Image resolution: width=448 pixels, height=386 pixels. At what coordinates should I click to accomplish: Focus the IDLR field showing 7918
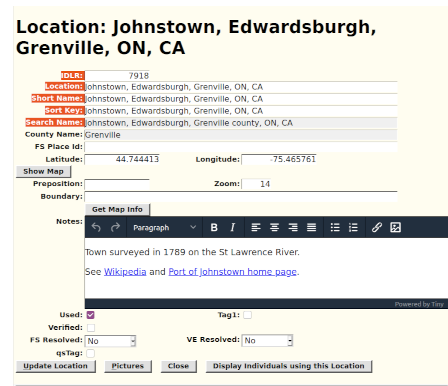[x=117, y=76]
